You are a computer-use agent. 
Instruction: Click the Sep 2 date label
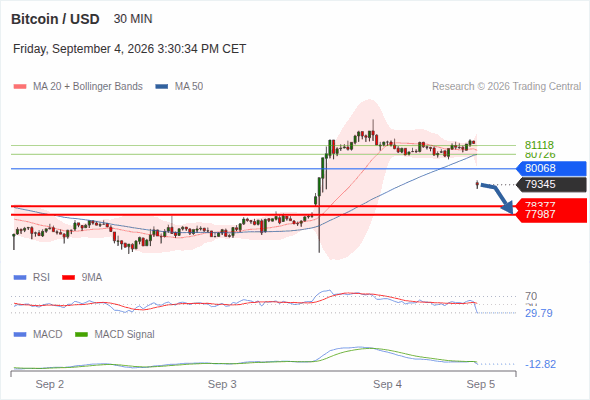point(50,384)
